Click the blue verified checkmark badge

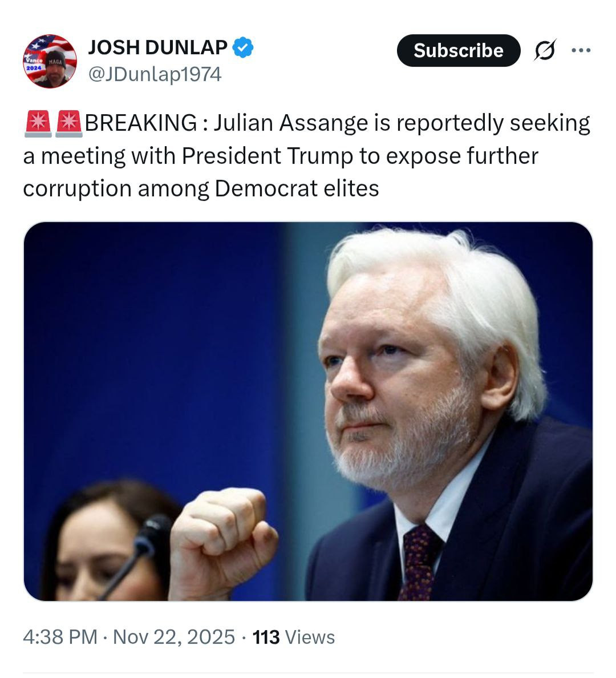click(x=244, y=47)
